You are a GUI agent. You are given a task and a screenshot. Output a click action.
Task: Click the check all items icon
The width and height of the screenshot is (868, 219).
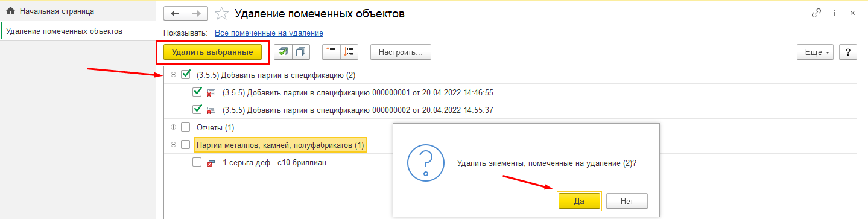(283, 52)
